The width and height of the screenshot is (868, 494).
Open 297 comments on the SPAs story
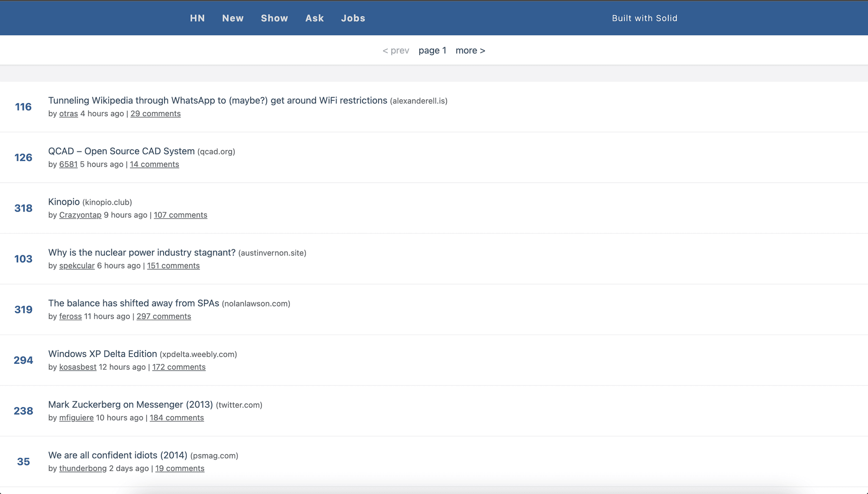tap(164, 316)
